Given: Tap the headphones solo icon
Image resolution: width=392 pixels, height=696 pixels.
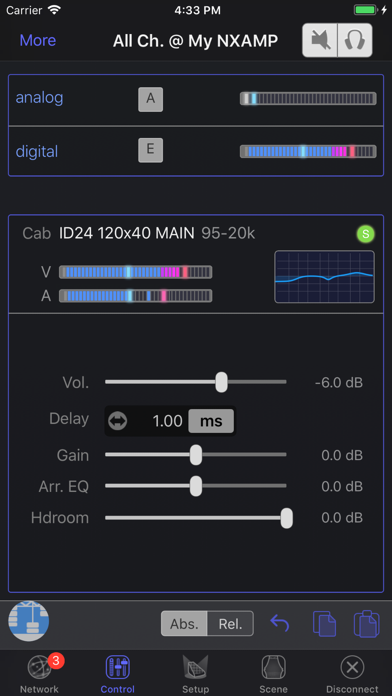Looking at the screenshot, I should click(355, 40).
